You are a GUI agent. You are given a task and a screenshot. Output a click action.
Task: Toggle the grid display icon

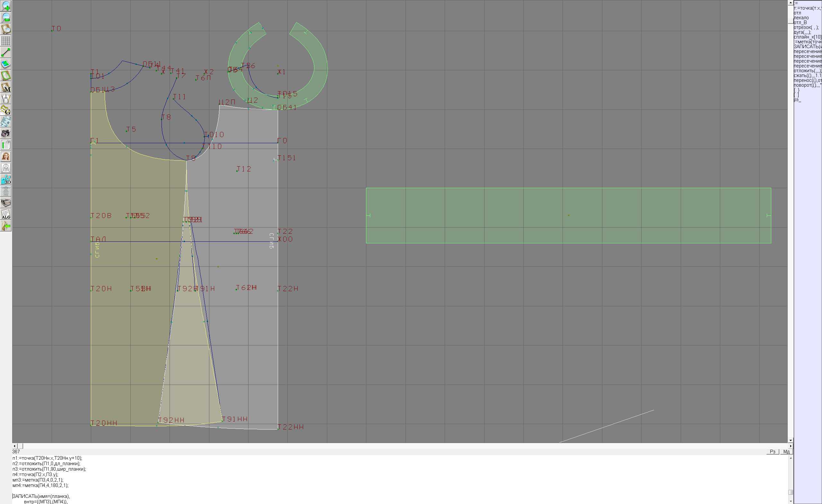6,41
